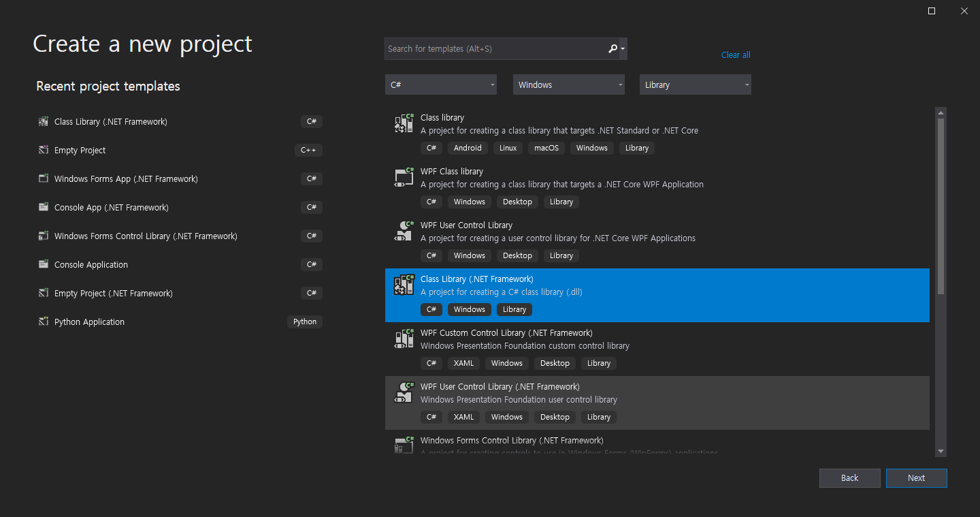Image resolution: width=980 pixels, height=517 pixels.
Task: Select "WPF Custom Control Library (.NET Framework)" title
Action: tap(506, 333)
